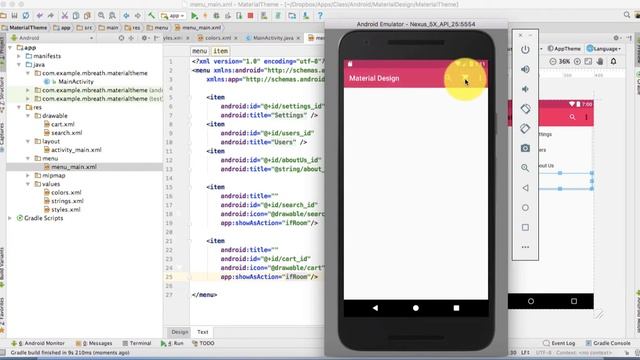640x360 pixels.
Task: Collapse the drawable folder
Action: 28,116
